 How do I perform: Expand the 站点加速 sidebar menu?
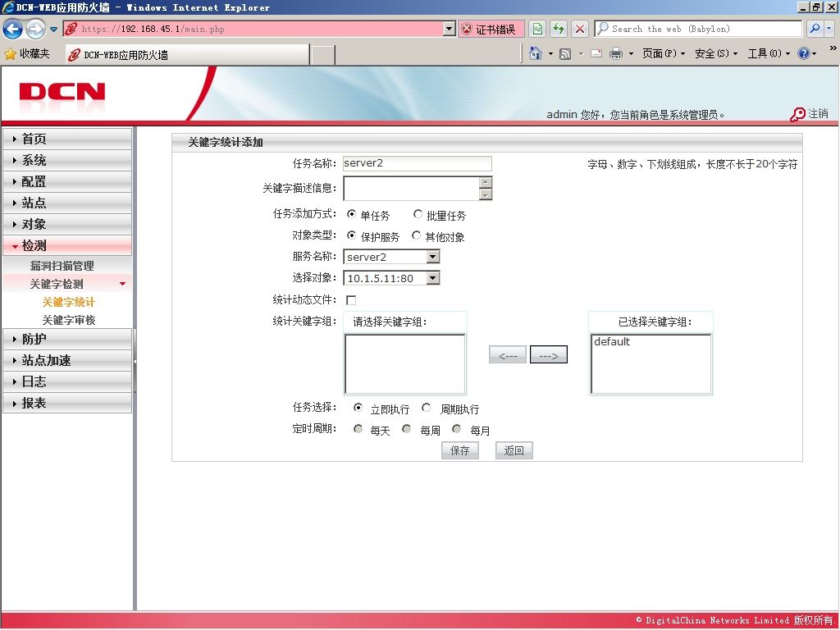67,361
